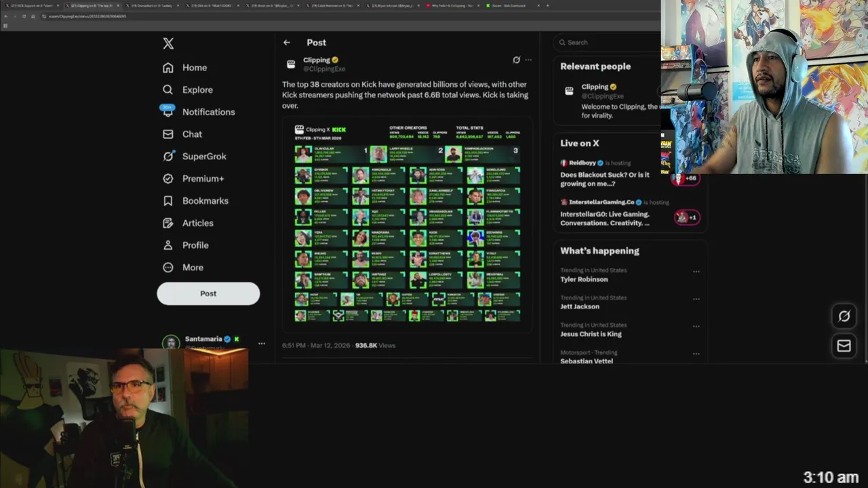
Task: Click the @ClippingExe handle on the post
Action: point(324,68)
